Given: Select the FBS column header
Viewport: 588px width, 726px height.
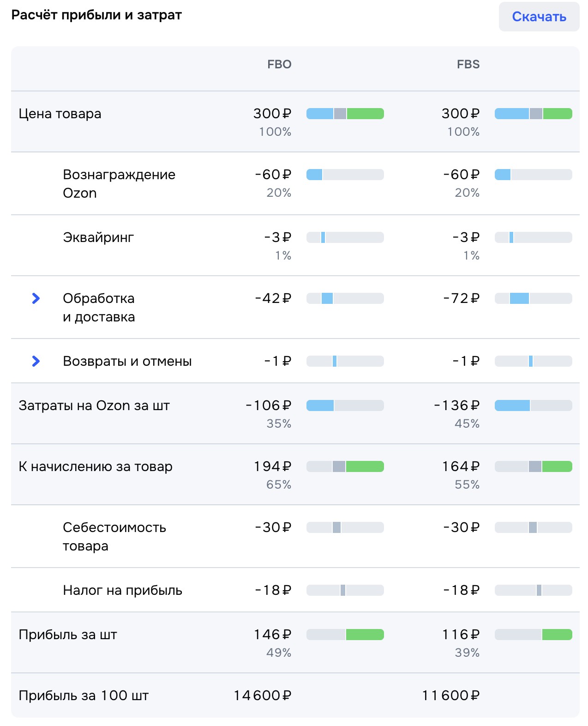Looking at the screenshot, I should point(468,64).
